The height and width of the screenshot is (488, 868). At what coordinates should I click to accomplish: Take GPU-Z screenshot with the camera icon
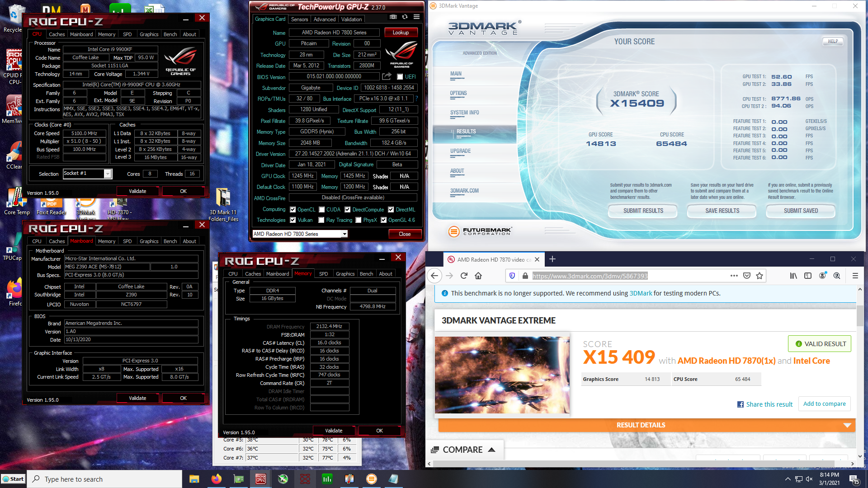coord(393,17)
